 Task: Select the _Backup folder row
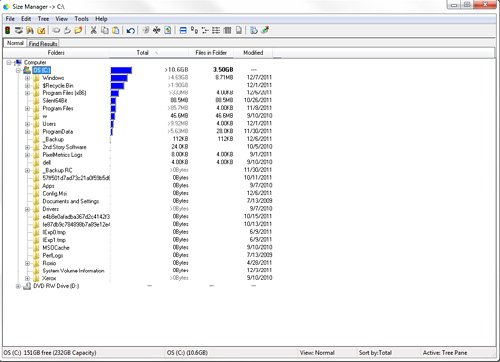[53, 139]
